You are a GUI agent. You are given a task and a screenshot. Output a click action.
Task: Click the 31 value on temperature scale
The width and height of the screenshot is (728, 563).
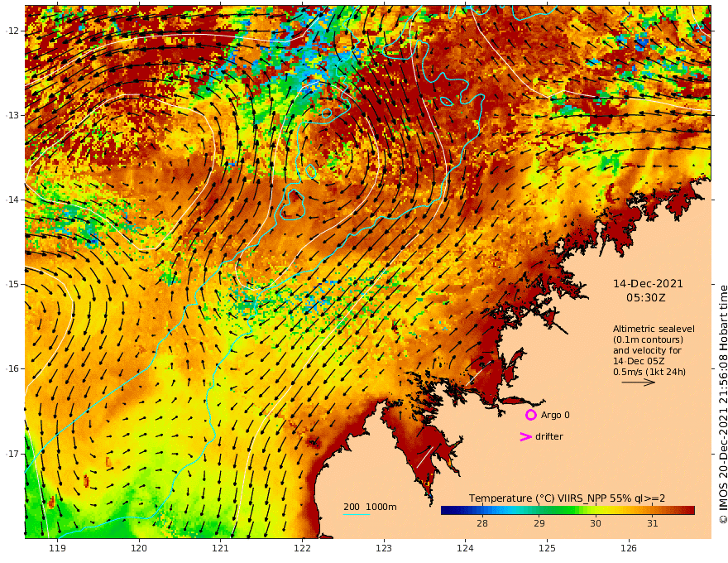pos(653,523)
